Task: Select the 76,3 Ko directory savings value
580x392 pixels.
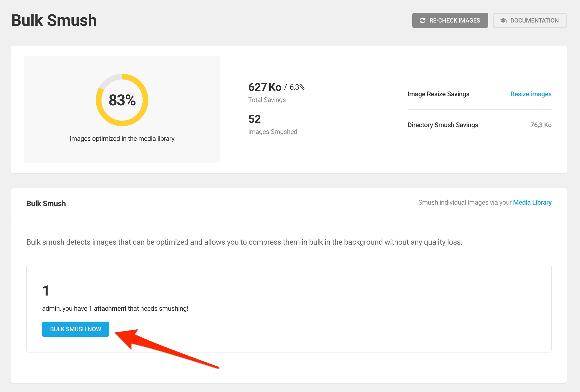Action: (x=541, y=125)
